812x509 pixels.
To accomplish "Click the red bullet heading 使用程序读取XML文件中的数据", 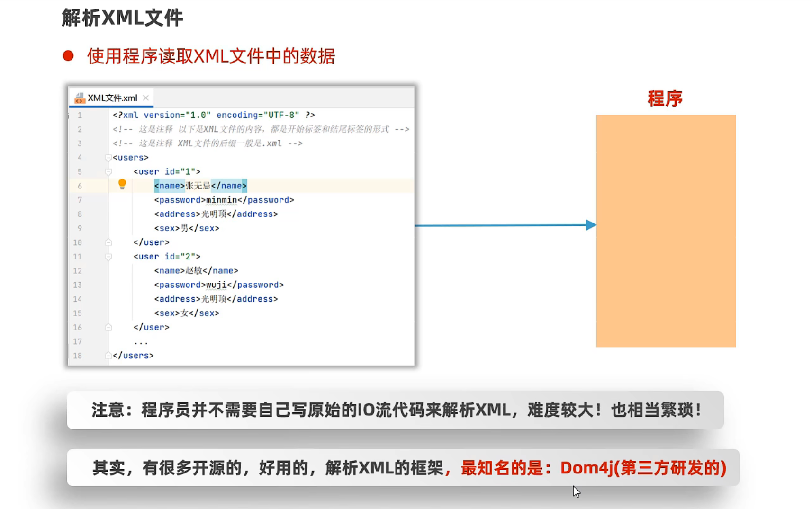I will (211, 56).
